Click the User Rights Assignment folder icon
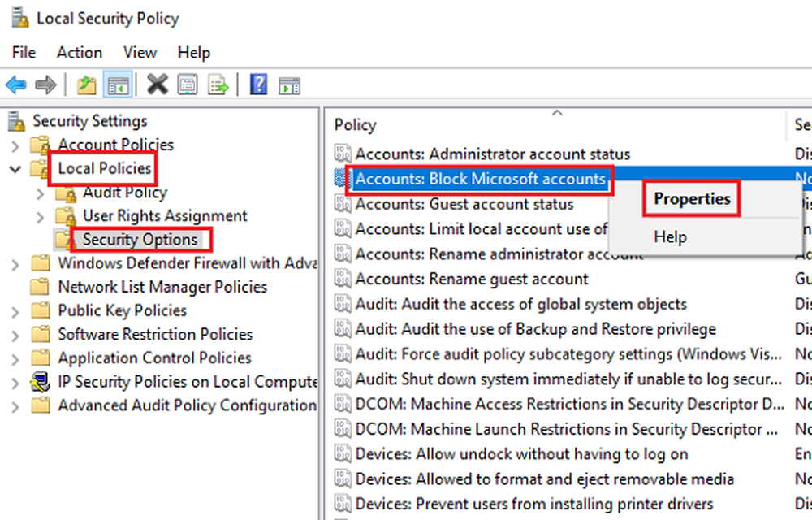This screenshot has height=520, width=812. 66,216
